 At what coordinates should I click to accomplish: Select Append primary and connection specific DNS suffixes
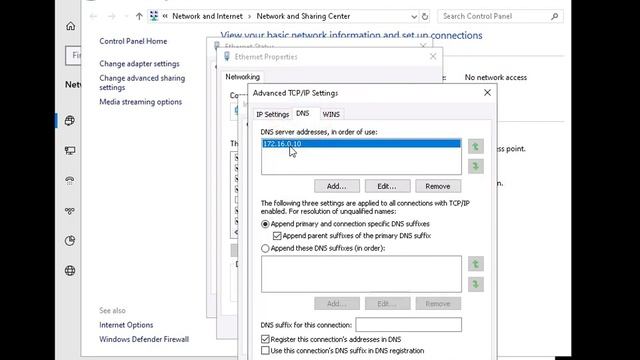pos(265,224)
